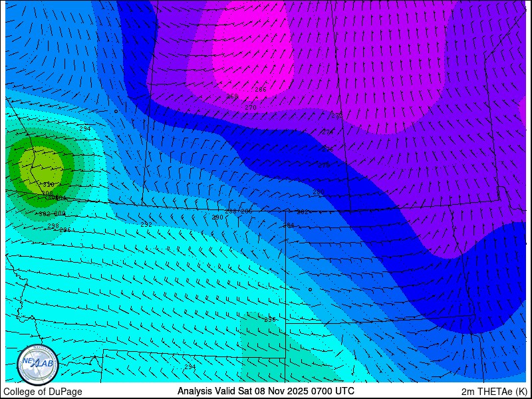532x399 pixels.
Task: Click the 276 contour label
Action: click(x=328, y=149)
